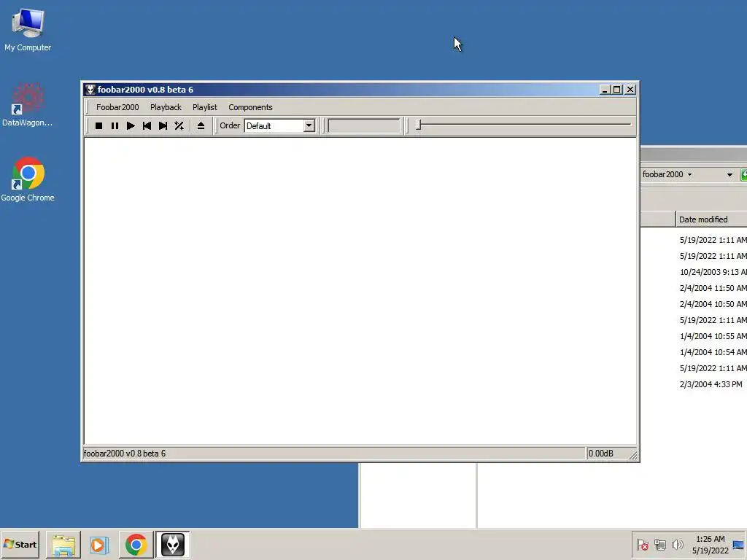Open the volume speaker tray icon

click(677, 545)
